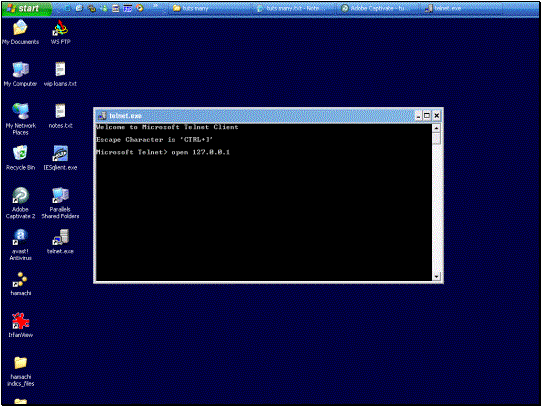The width and height of the screenshot is (541, 406).
Task: Click scroll down arrow in telnet window
Action: [x=436, y=276]
